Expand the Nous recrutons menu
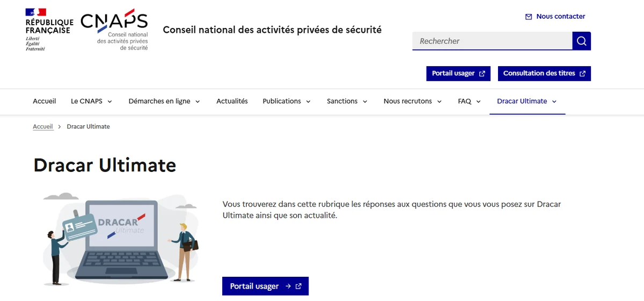This screenshot has width=644, height=301. pyautogui.click(x=413, y=101)
